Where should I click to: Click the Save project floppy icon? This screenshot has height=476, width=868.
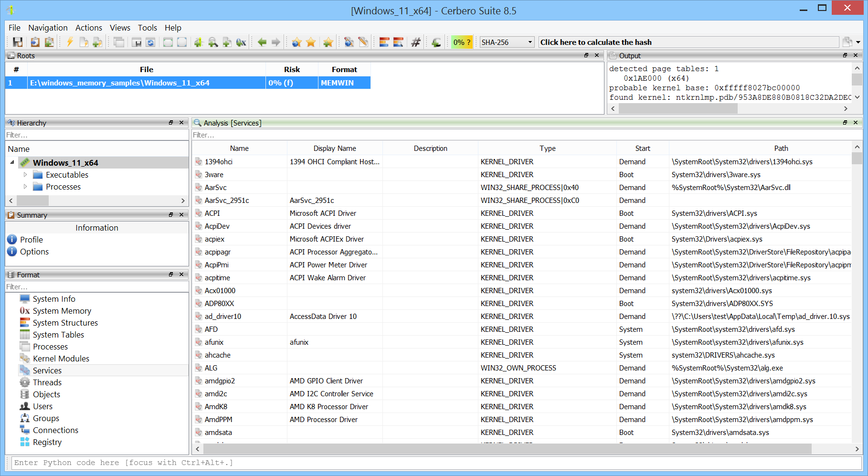18,42
